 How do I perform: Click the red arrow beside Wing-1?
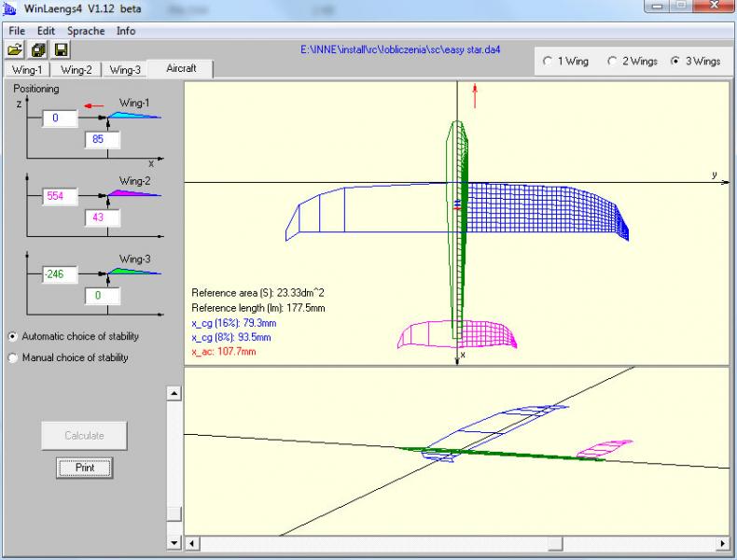click(93, 106)
